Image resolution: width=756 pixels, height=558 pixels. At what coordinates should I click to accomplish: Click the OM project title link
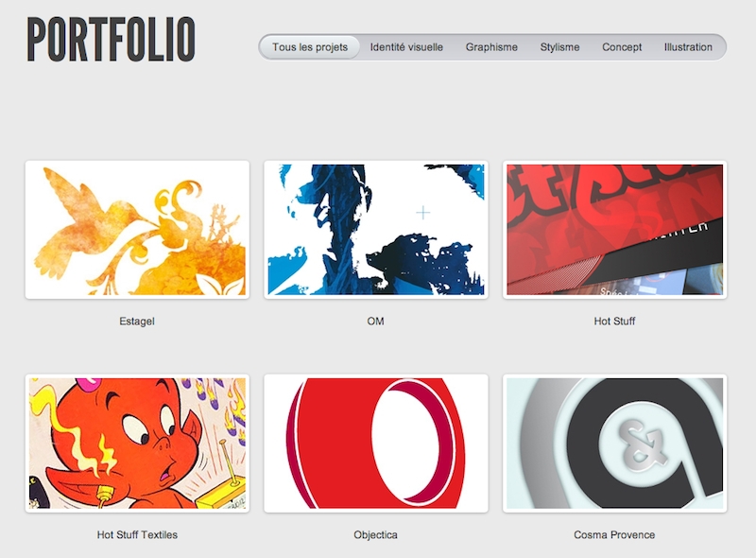coord(375,321)
